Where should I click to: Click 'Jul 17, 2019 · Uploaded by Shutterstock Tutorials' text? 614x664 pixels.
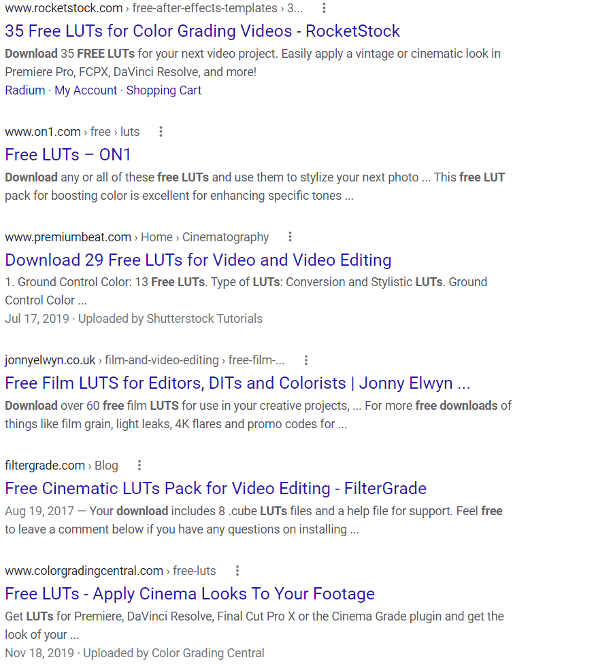tap(133, 318)
